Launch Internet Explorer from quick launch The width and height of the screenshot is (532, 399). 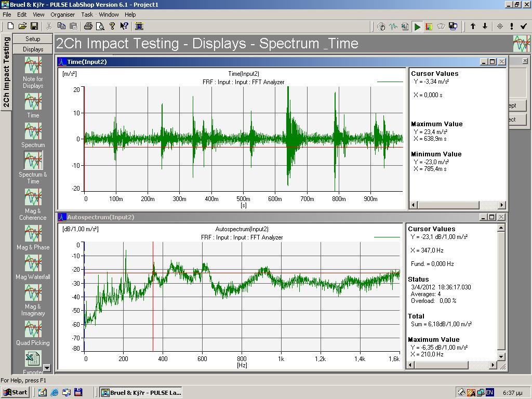tap(54, 393)
